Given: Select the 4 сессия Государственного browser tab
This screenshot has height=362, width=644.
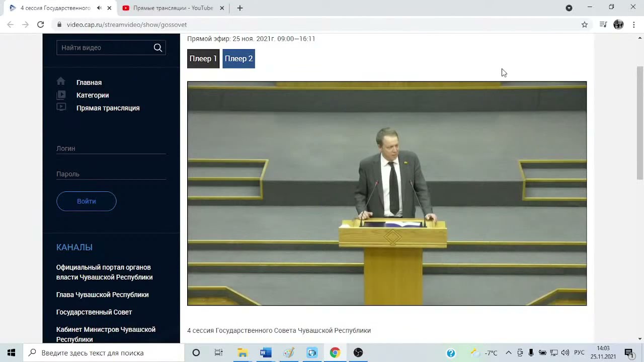Looking at the screenshot, I should coord(55,8).
